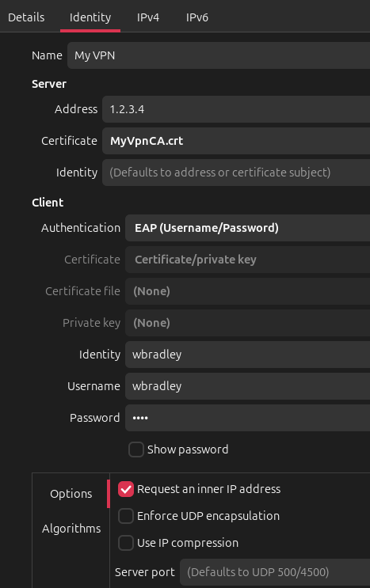Click the Certificate file chooser showing (None)
The height and width of the screenshot is (588, 370).
248,291
